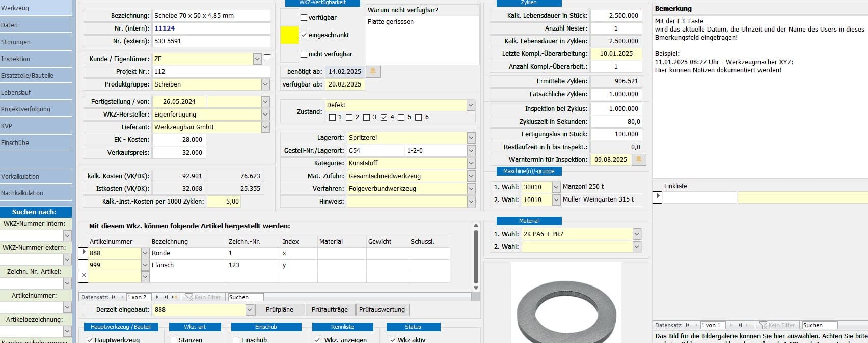Enable the 'verfügbar' checkbox
Image resolution: width=868 pixels, height=343 pixels.
(x=304, y=18)
